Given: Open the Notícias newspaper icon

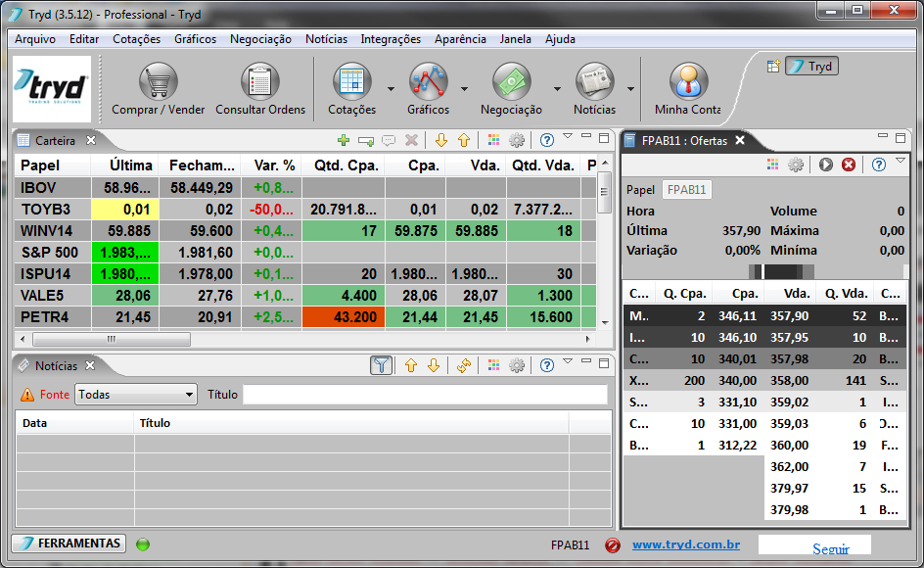Looking at the screenshot, I should click(594, 81).
